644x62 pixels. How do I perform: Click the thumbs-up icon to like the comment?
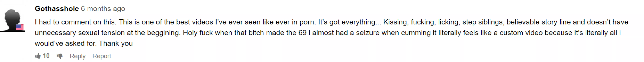[x=38, y=56]
